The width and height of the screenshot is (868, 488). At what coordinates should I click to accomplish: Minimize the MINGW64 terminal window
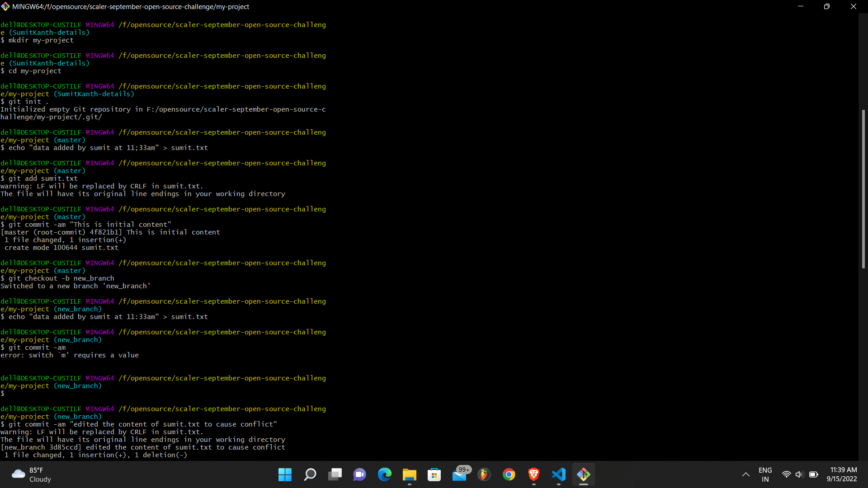(801, 6)
